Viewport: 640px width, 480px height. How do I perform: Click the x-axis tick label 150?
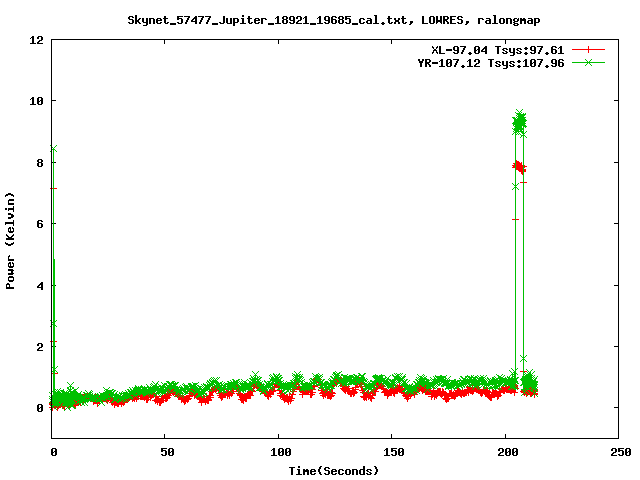[x=394, y=452]
